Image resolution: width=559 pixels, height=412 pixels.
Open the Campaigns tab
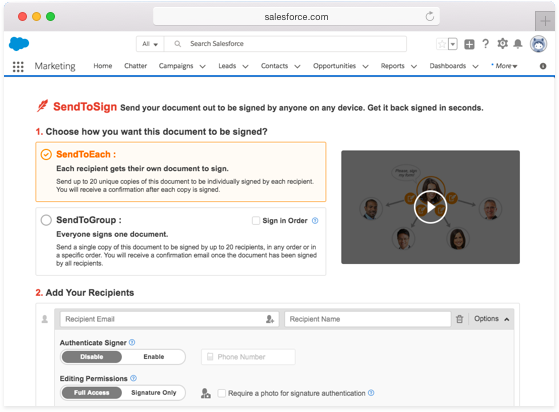(x=176, y=66)
